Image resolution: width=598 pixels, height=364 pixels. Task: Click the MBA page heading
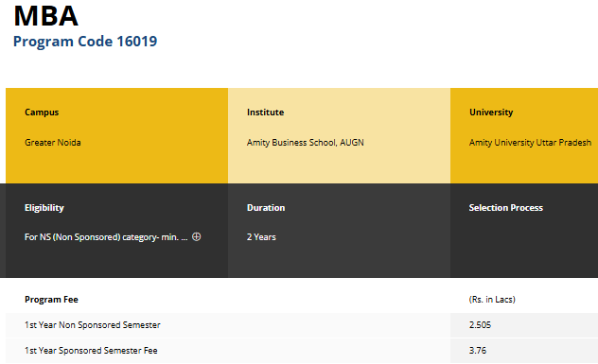click(45, 16)
